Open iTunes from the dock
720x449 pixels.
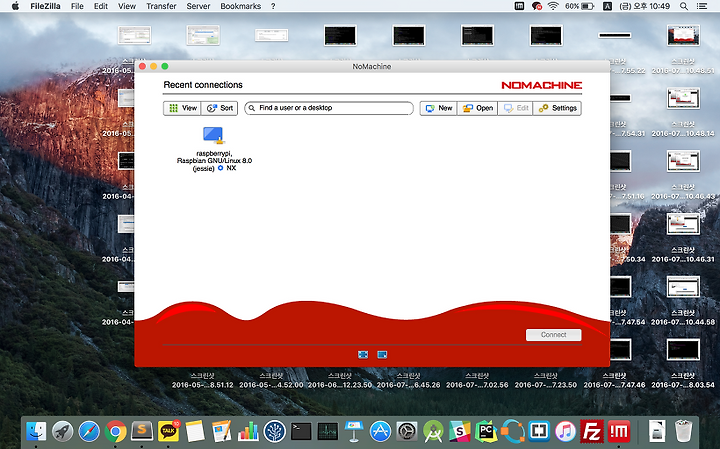pos(566,432)
